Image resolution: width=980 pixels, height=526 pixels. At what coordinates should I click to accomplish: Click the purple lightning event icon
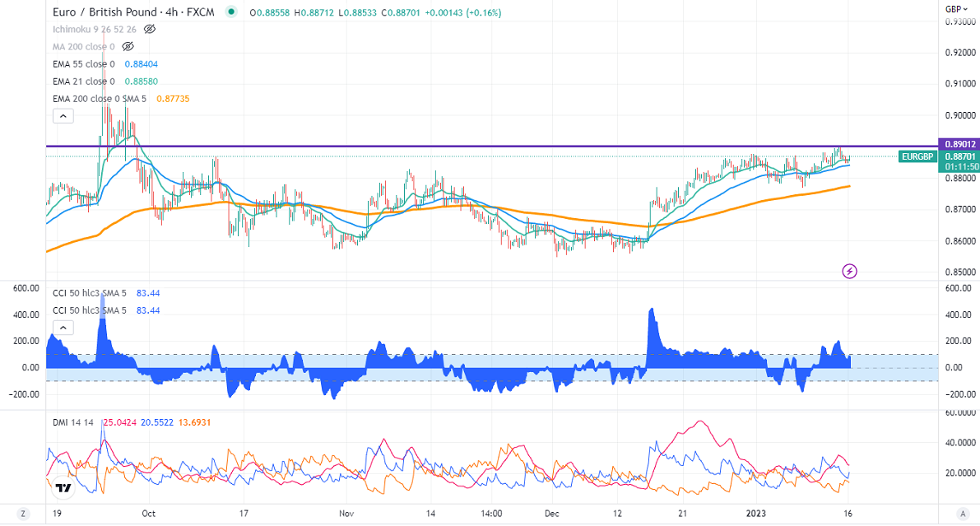point(849,271)
